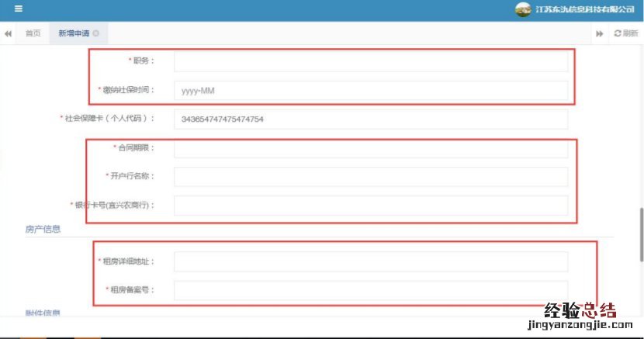This screenshot has height=339, width=644.
Task: Click the 开户行名称 label
Action: [130, 175]
